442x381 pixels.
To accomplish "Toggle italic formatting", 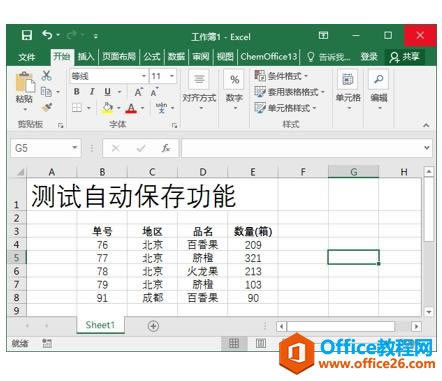I will pos(92,92).
